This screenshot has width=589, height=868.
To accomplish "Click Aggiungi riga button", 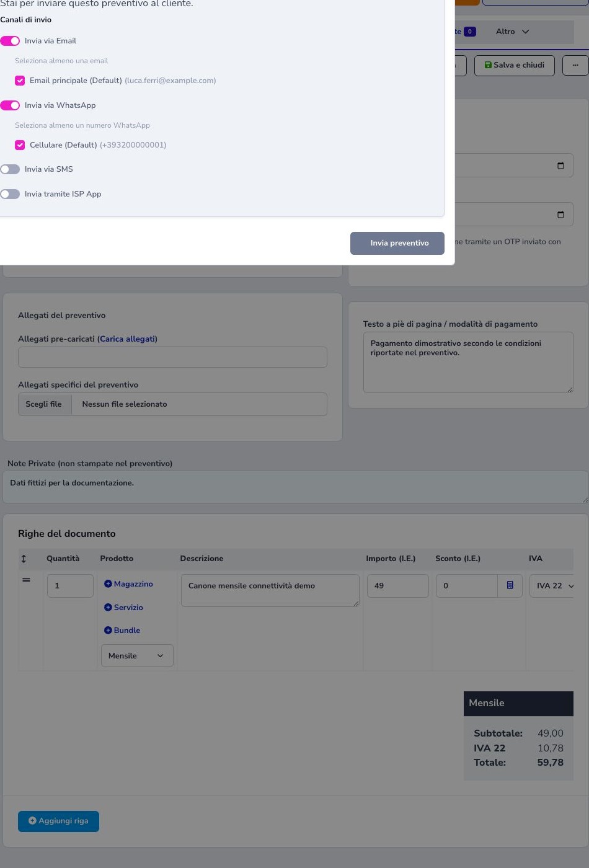I will coord(58,821).
